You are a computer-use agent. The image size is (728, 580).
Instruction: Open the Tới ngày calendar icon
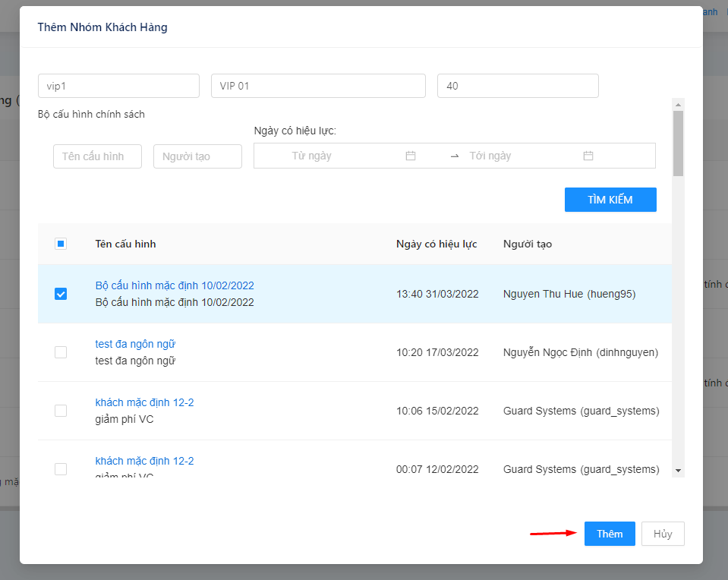click(588, 156)
